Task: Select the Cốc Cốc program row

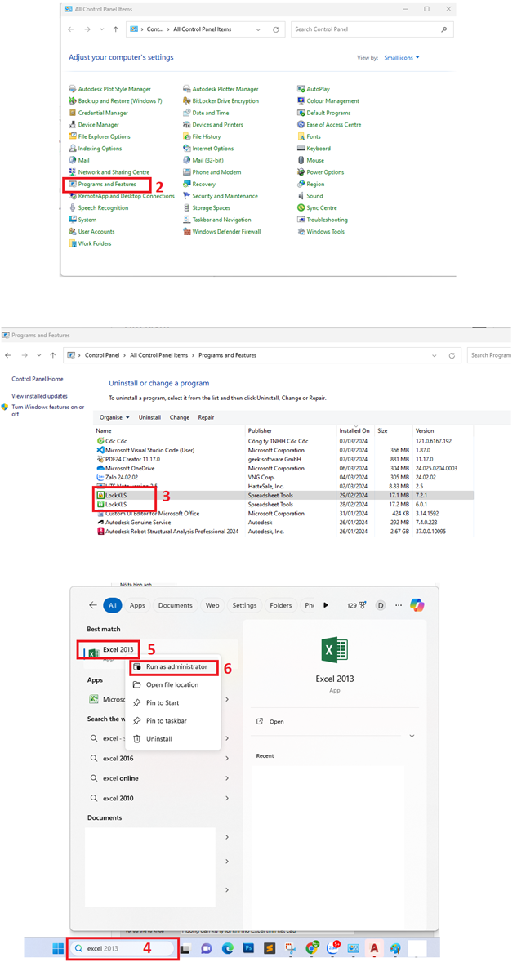Action: [x=283, y=441]
